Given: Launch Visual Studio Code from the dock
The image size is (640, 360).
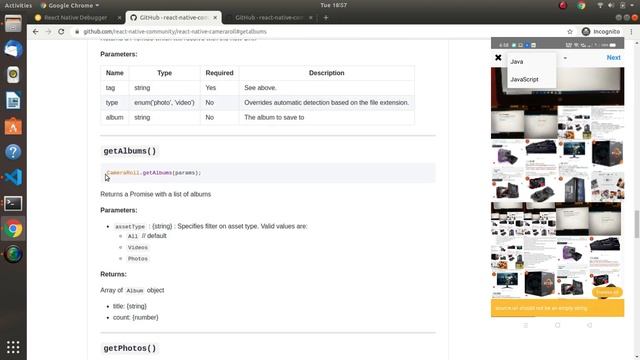Looking at the screenshot, I should point(13,178).
